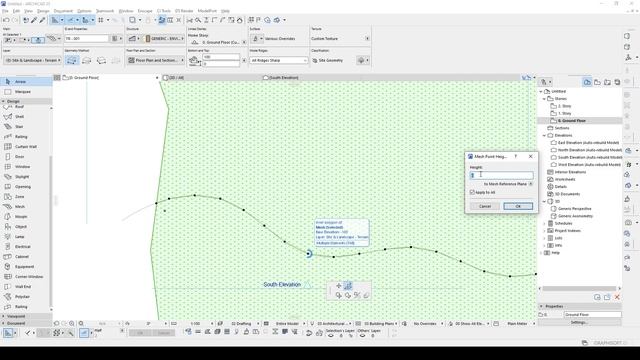Click the eyedropper Pick Up Parameters icon
640x360 pixels.
tap(34, 20)
